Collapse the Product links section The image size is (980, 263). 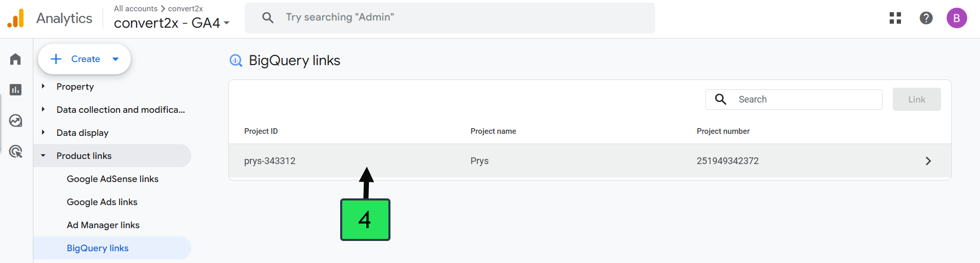point(84,156)
